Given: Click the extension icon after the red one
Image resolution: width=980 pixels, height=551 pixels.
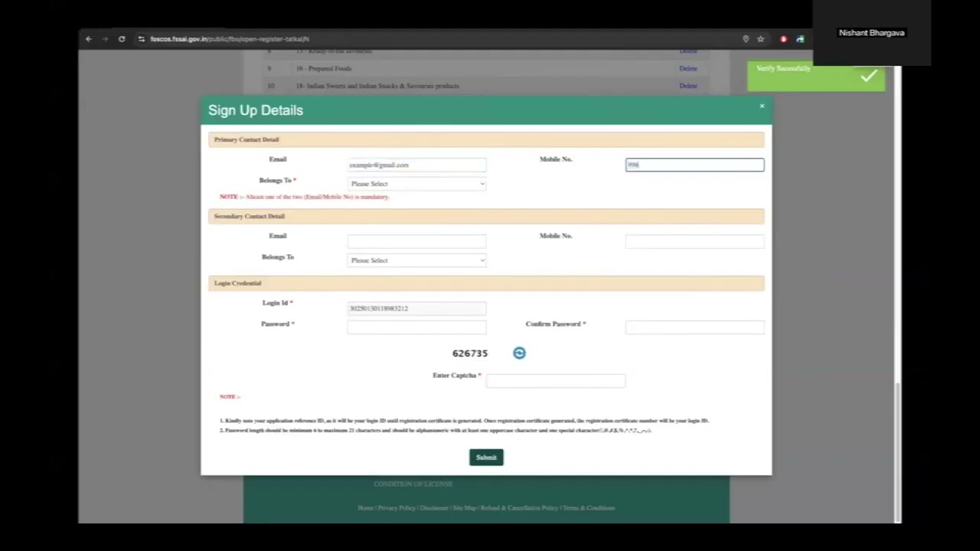Looking at the screenshot, I should (800, 39).
